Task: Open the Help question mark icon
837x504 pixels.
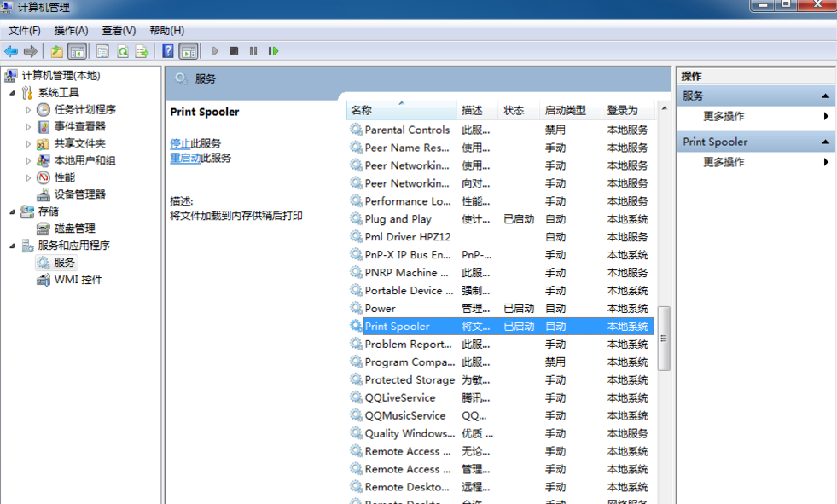Action: click(x=167, y=51)
